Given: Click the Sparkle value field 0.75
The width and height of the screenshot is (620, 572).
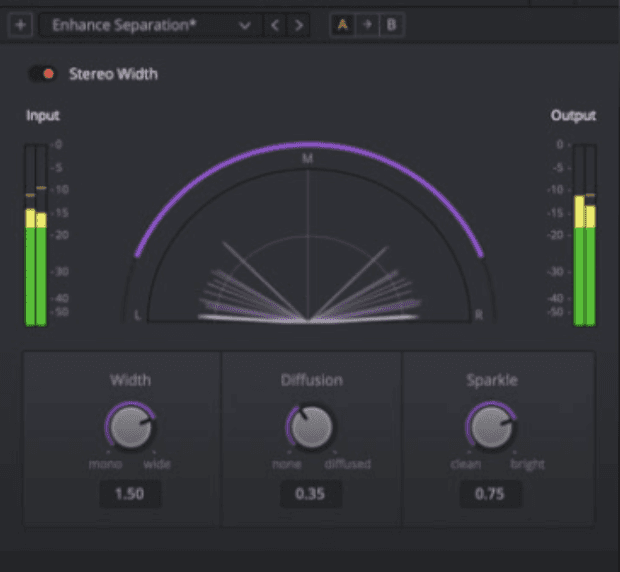Looking at the screenshot, I should 490,494.
